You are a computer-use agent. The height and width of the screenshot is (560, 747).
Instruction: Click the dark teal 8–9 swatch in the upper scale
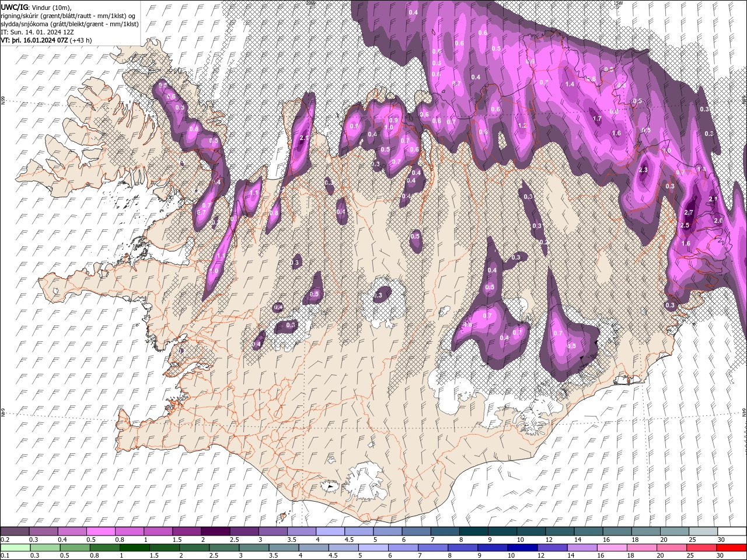(x=474, y=531)
